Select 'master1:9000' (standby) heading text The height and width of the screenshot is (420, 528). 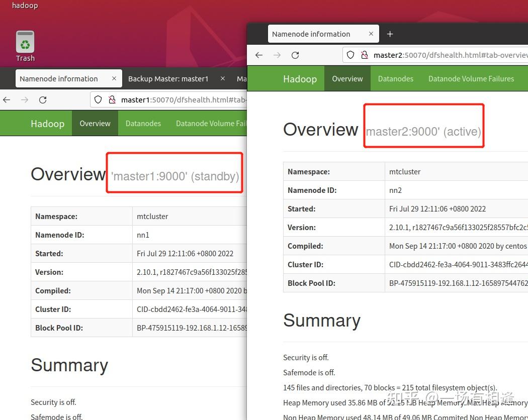point(175,176)
